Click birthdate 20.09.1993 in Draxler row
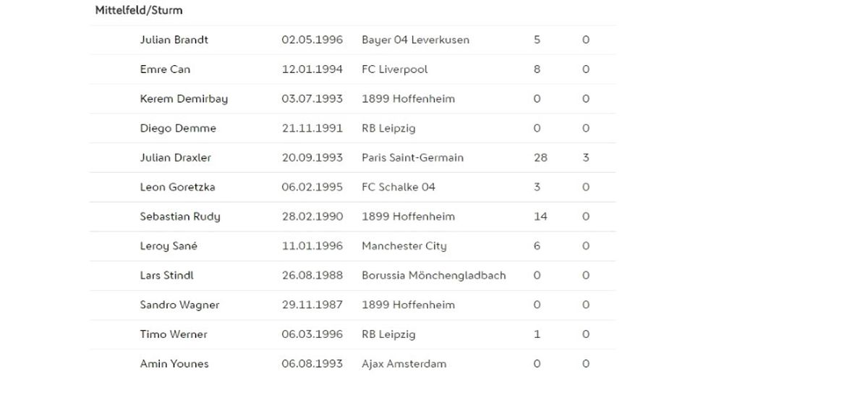This screenshot has height=403, width=868. tap(312, 158)
